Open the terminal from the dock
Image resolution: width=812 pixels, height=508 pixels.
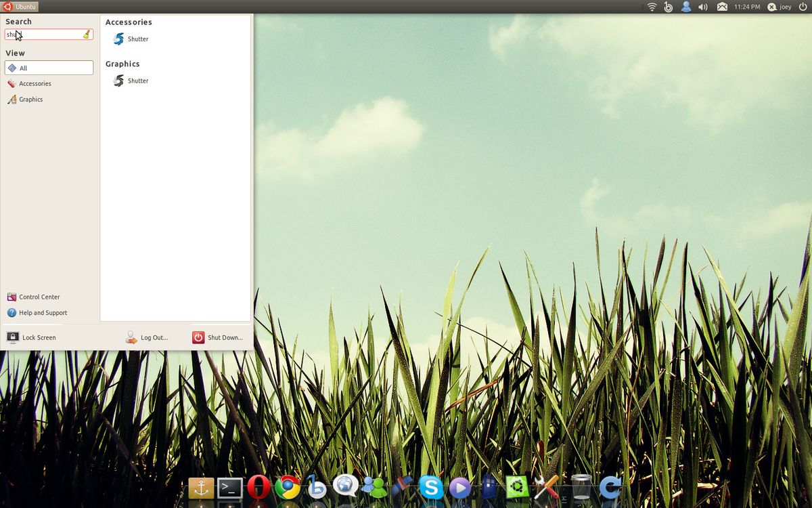pos(230,488)
